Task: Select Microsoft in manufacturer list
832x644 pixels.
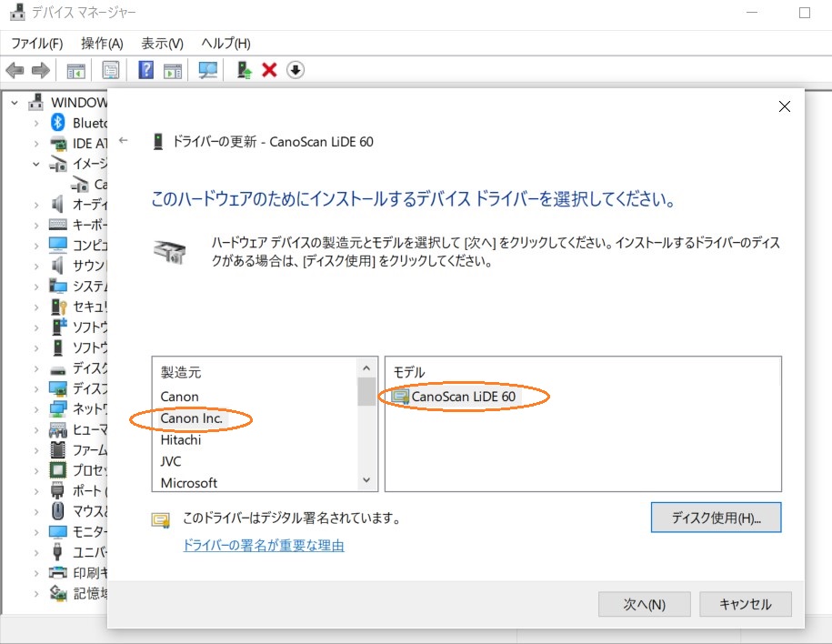Action: 189,483
